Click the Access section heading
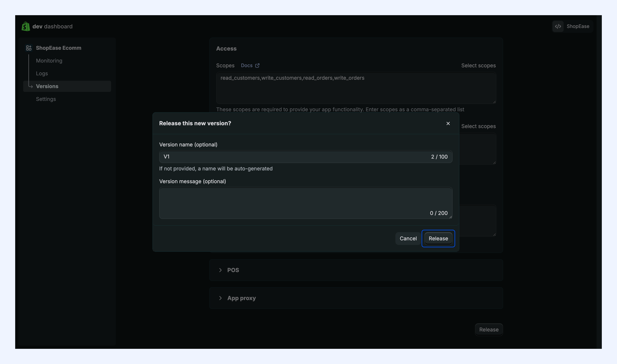Viewport: 617px width, 364px height. coord(226,49)
